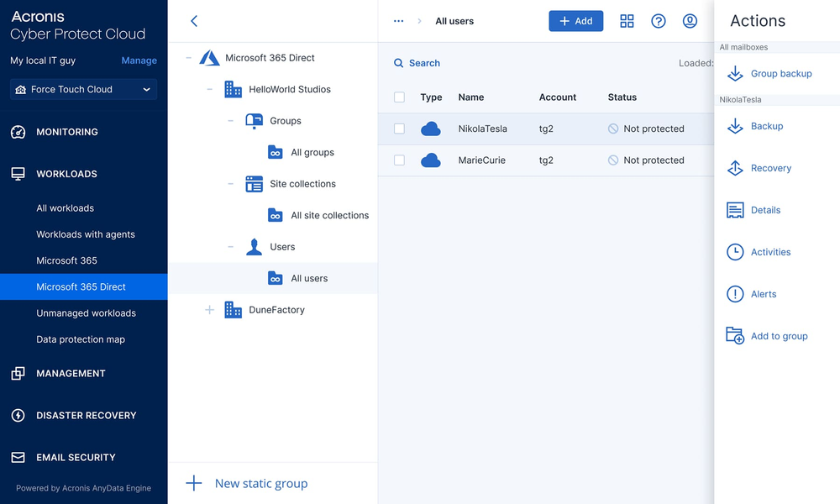Click the MarieCurie name cell
This screenshot has height=504, width=840.
coord(481,160)
